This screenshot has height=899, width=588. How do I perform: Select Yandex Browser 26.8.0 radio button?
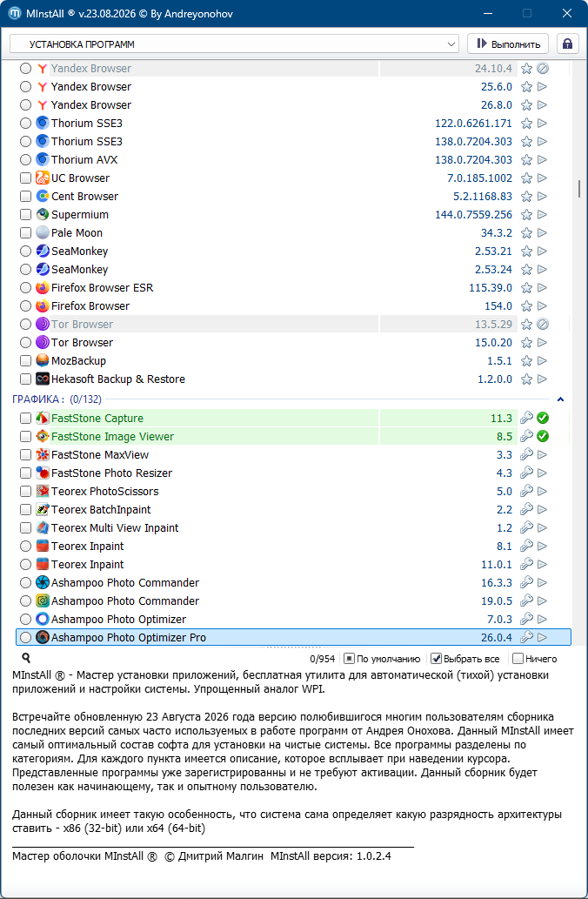point(25,105)
